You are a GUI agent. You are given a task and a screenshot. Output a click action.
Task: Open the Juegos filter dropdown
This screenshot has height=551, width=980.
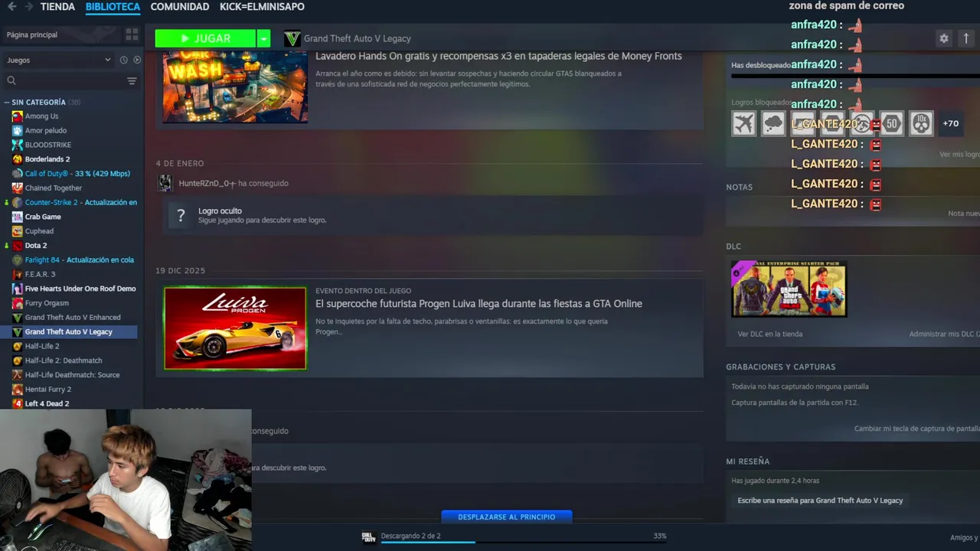pos(59,60)
